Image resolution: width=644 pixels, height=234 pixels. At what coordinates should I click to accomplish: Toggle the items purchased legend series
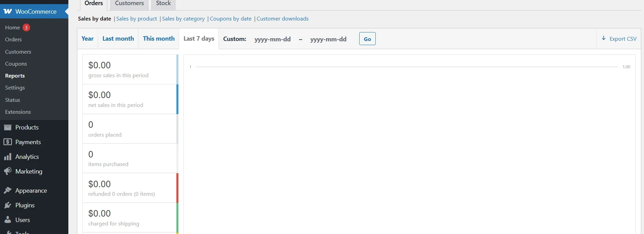coord(130,159)
